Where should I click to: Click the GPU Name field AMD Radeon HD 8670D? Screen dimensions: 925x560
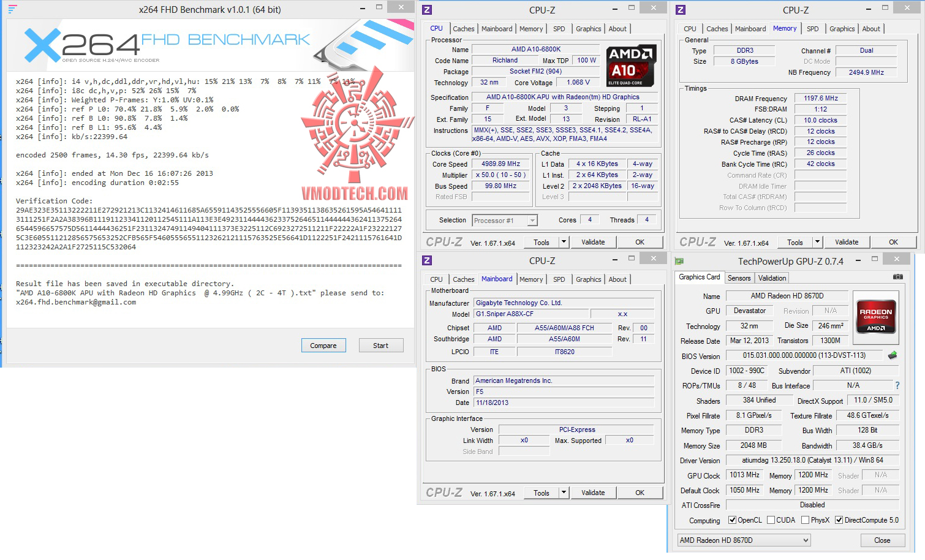(787, 296)
